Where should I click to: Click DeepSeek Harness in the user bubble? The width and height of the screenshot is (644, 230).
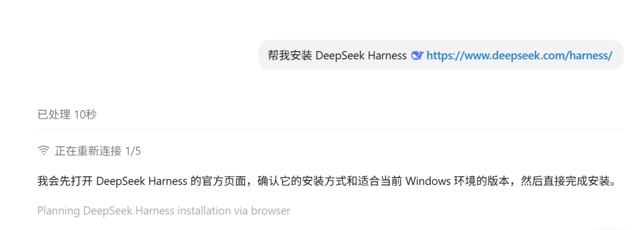coord(361,55)
